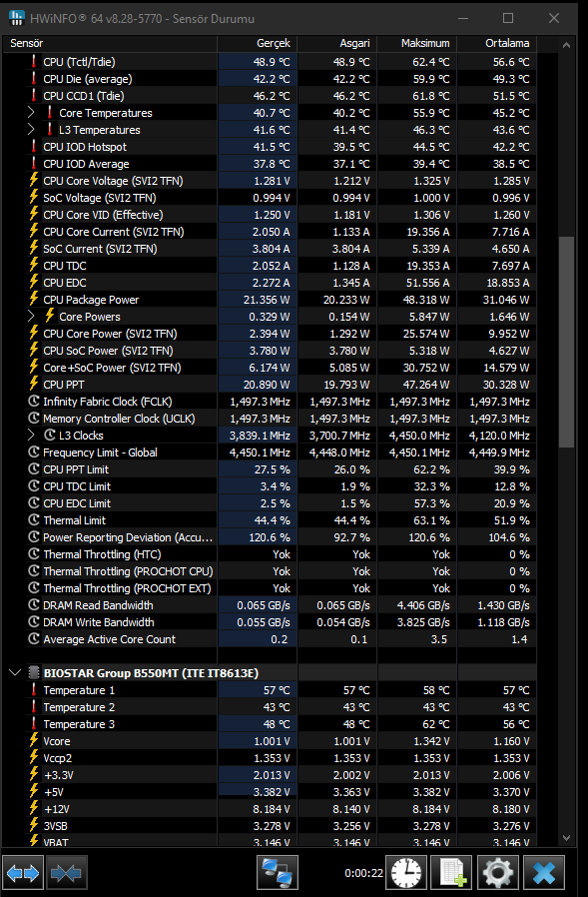Screen dimensions: 588x897
Task: Click the clock icon beside Average Active Core Count
Action: pyautogui.click(x=34, y=639)
